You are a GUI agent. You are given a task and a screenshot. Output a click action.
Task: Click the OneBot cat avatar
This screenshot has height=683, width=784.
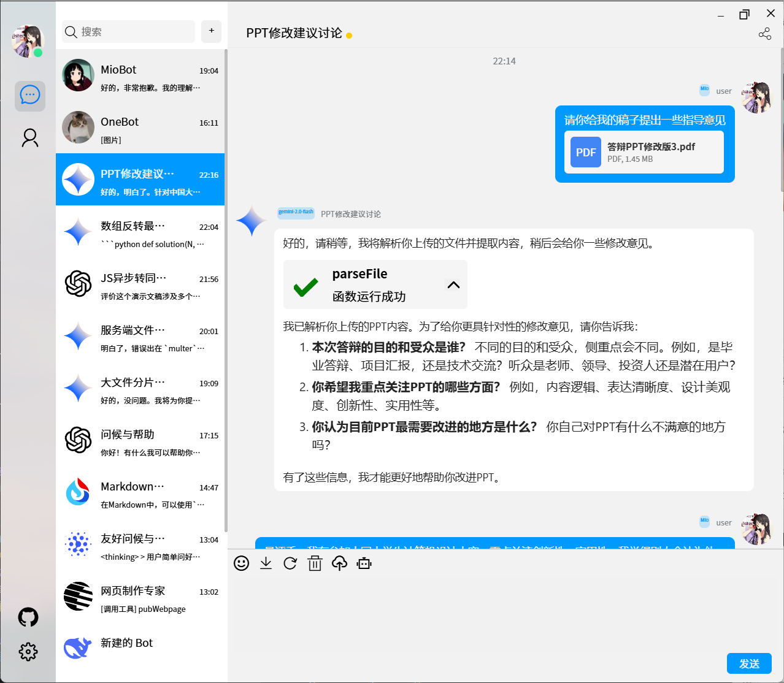[78, 128]
